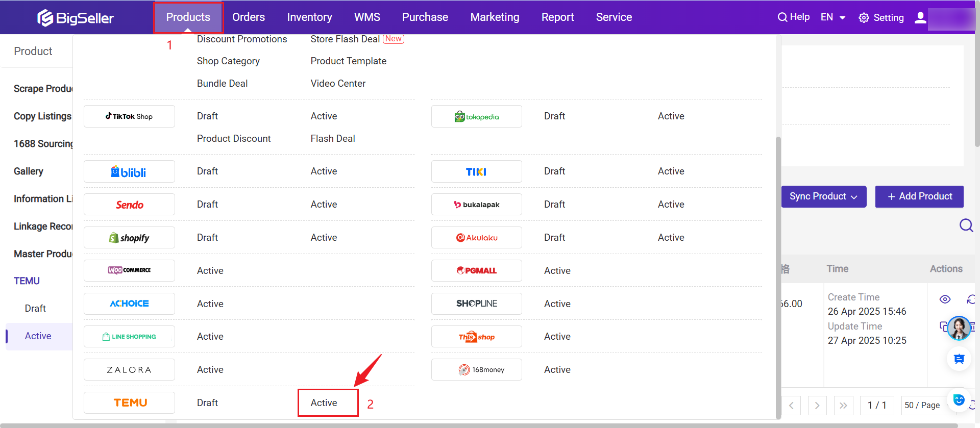Image resolution: width=980 pixels, height=428 pixels.
Task: Select the TEMU platform logo
Action: 129,402
